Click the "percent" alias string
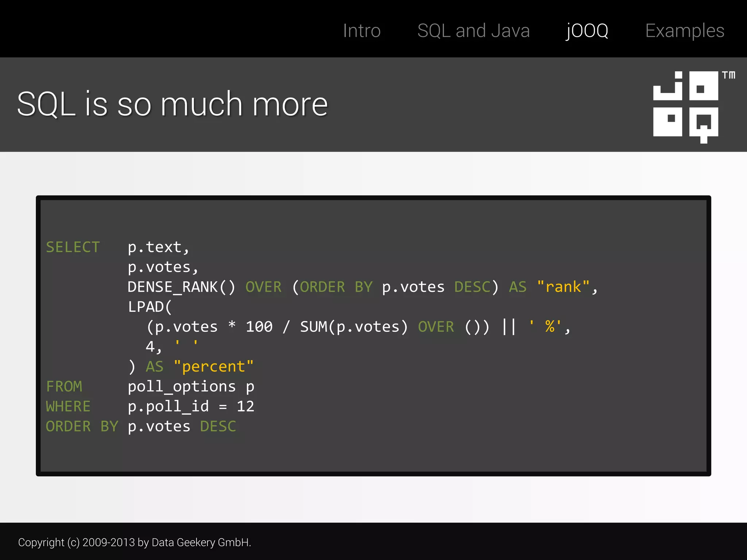 [x=214, y=366]
